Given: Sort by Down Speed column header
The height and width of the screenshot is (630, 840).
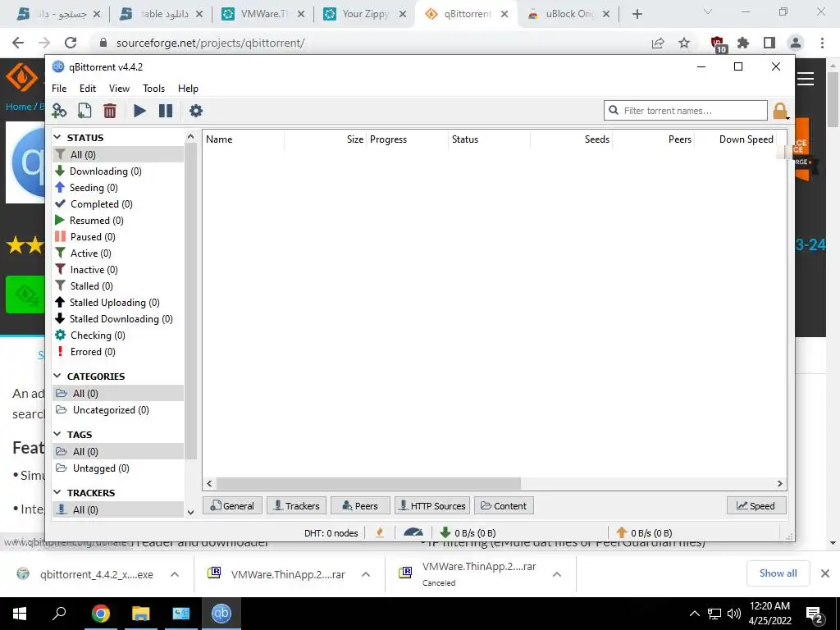Looking at the screenshot, I should (736, 139).
